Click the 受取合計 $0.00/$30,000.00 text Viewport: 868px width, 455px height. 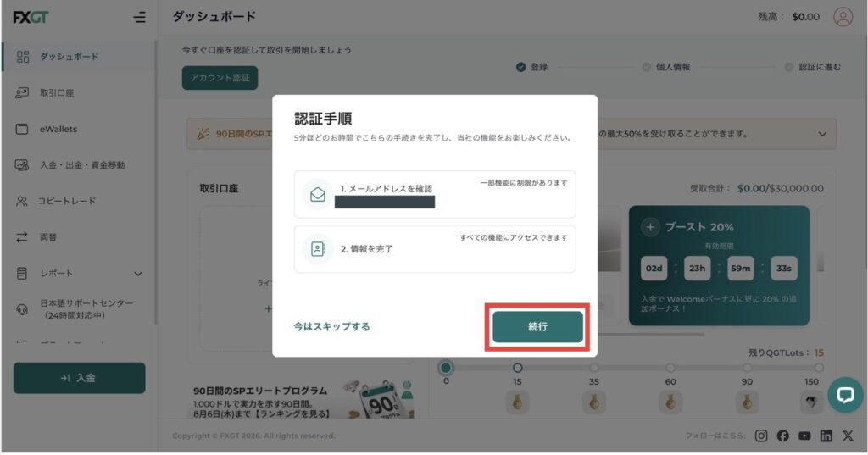point(756,189)
